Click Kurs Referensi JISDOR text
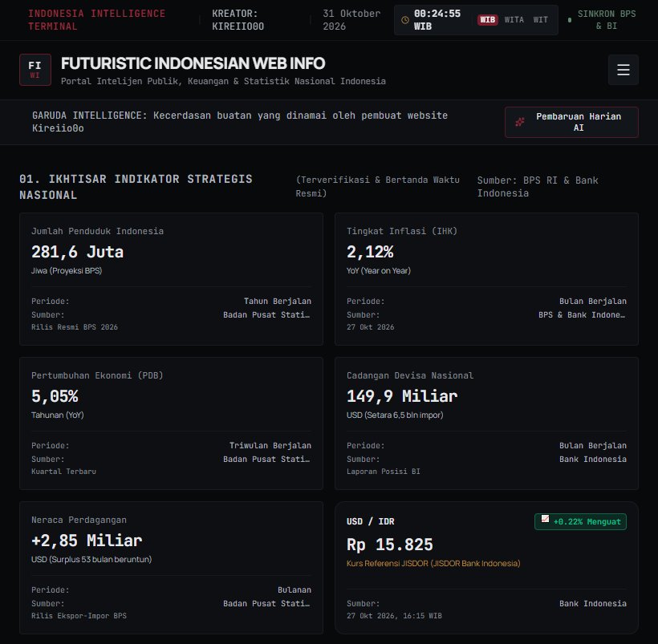The width and height of the screenshot is (658, 644). [433, 564]
